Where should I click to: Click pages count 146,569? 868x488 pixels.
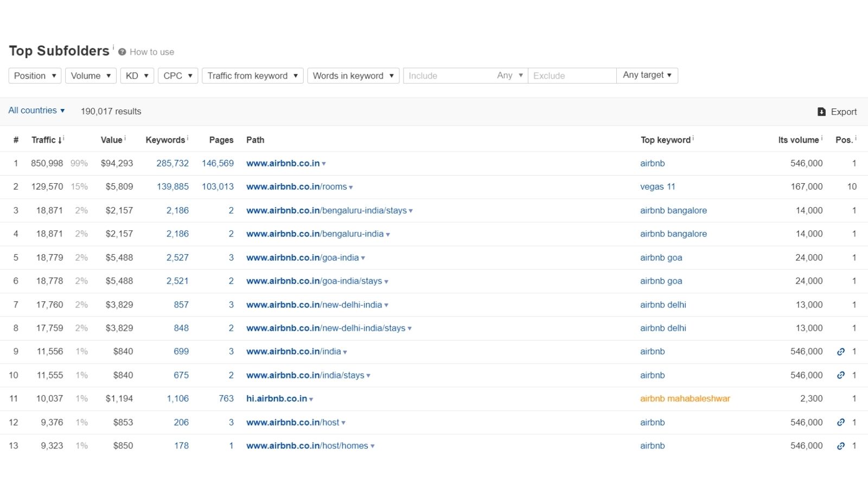pyautogui.click(x=218, y=163)
